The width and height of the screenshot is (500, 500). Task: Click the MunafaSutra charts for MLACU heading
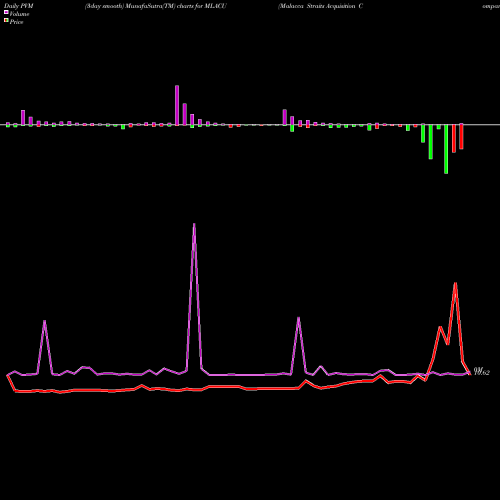pos(156,6)
